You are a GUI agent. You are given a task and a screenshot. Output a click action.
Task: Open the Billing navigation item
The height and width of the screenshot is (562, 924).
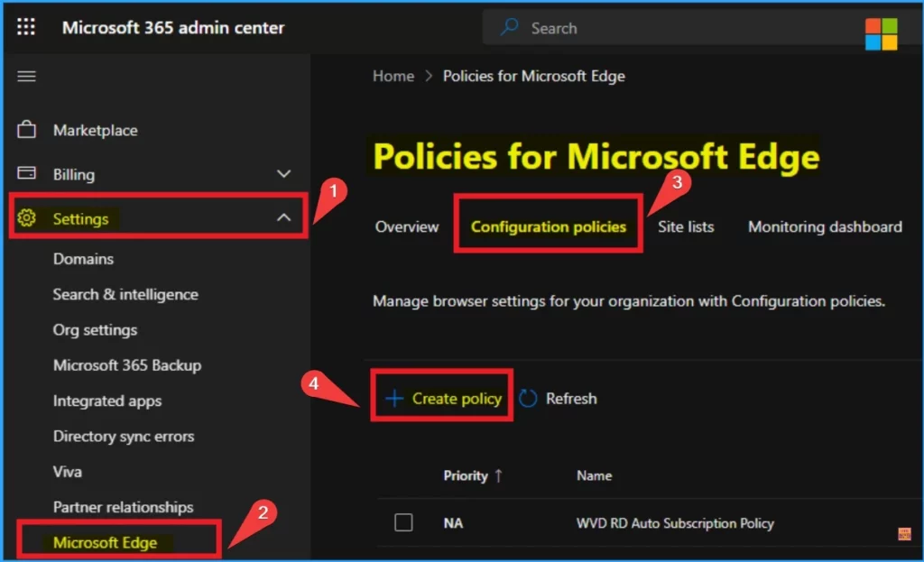tap(74, 174)
